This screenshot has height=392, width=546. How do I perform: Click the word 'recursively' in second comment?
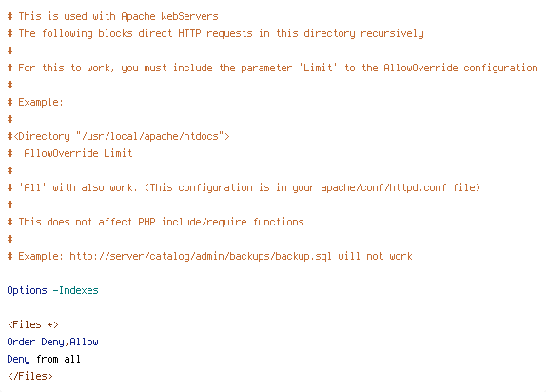point(392,33)
